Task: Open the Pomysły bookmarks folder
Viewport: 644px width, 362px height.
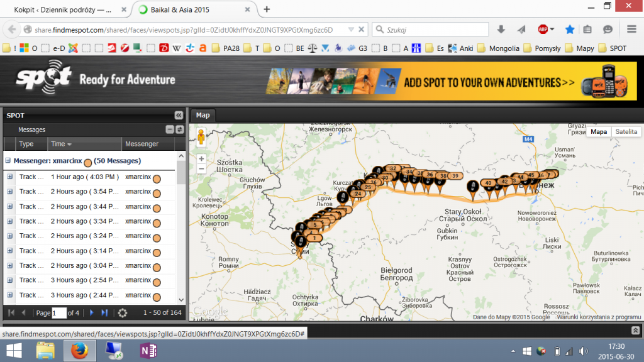Action: (x=543, y=48)
